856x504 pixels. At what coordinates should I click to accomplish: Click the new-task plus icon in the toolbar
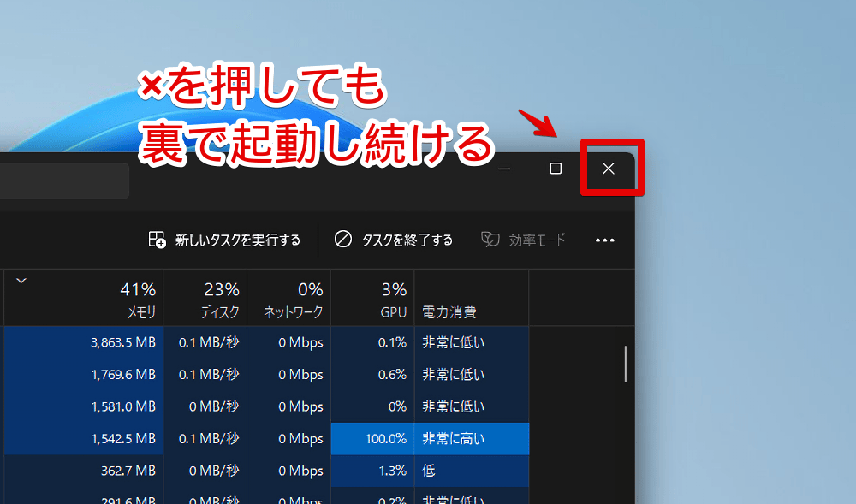(157, 240)
